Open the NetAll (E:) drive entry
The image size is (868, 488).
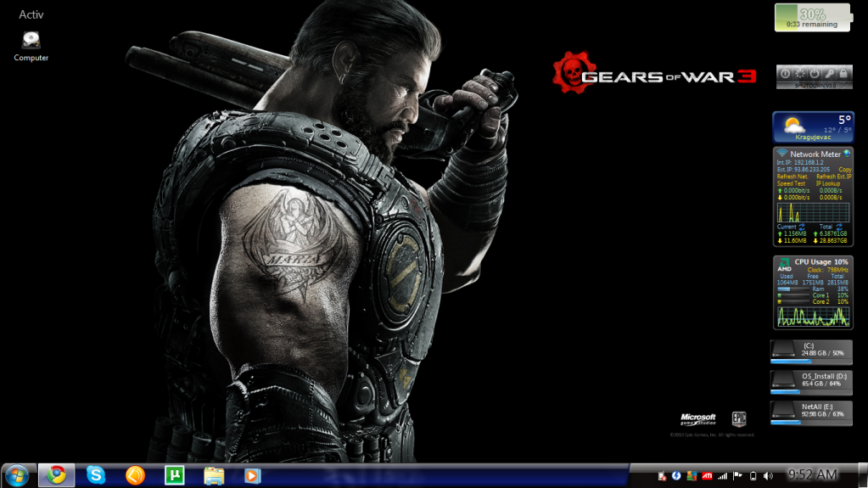point(811,413)
